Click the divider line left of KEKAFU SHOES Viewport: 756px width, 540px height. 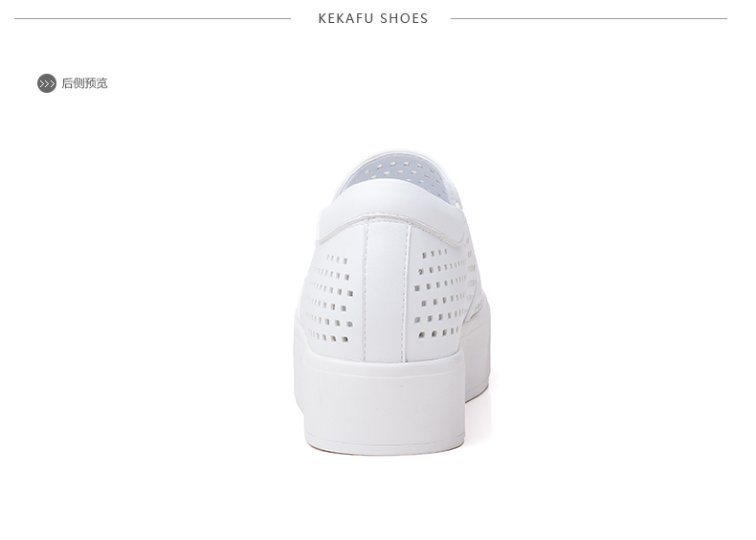(153, 19)
